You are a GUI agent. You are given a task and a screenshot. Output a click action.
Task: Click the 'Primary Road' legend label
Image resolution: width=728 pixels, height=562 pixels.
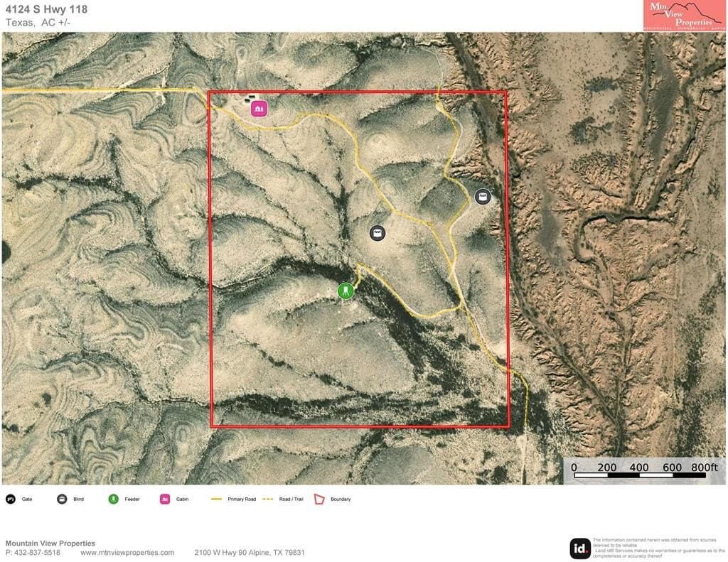(x=242, y=499)
